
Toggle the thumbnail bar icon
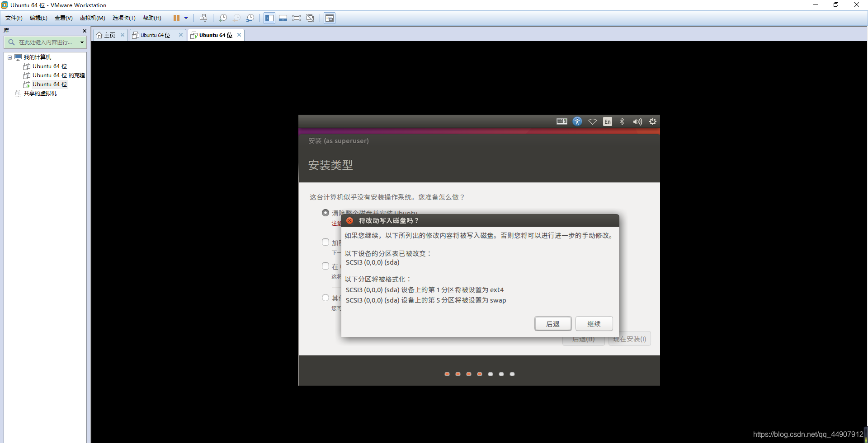tap(283, 18)
